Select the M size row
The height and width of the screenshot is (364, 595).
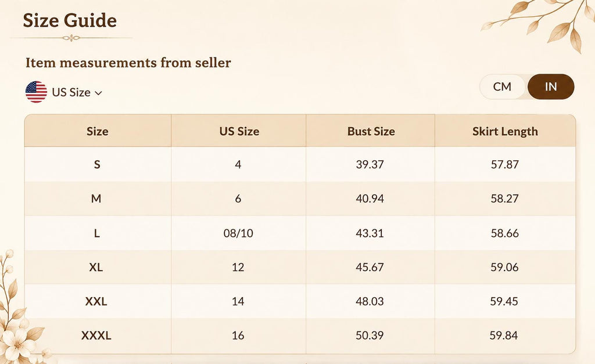click(x=300, y=199)
